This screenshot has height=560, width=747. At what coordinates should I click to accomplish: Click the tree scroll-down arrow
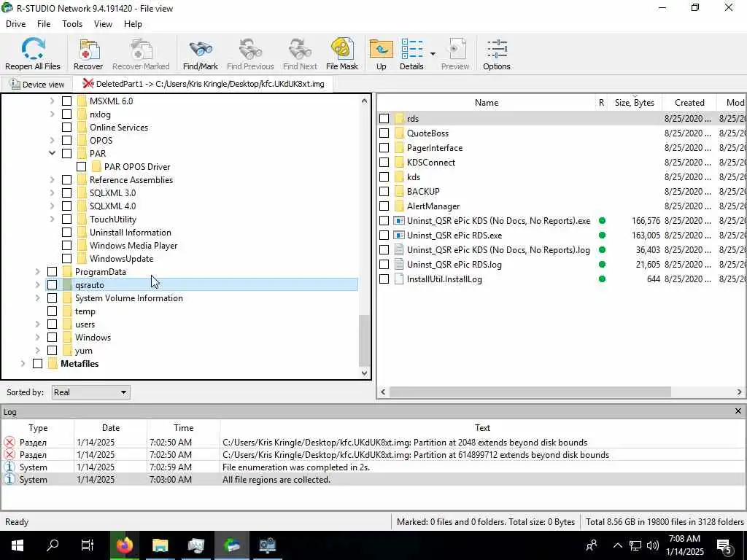[365, 373]
